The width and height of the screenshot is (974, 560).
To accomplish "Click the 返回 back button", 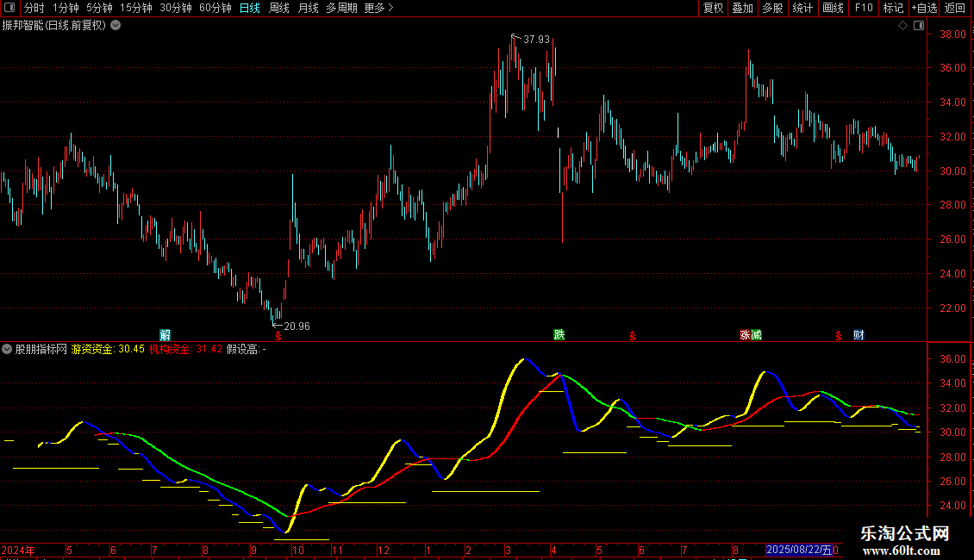I will (x=955, y=8).
